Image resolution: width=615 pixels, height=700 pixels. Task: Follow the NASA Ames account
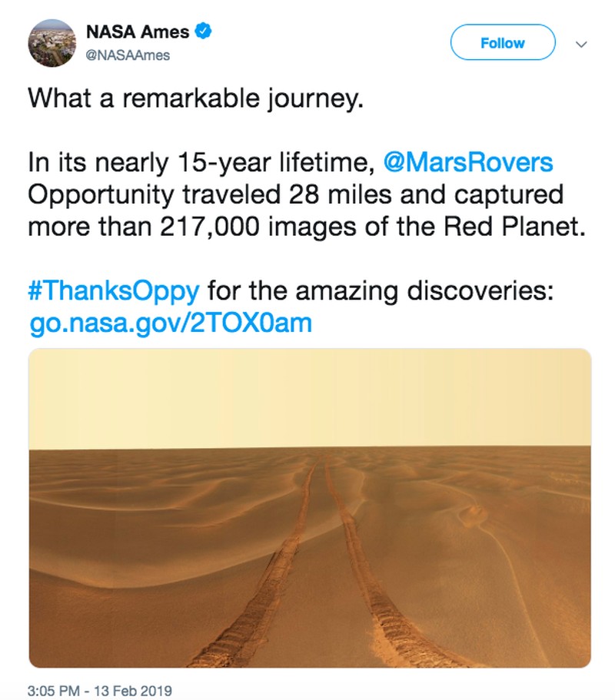coord(503,42)
